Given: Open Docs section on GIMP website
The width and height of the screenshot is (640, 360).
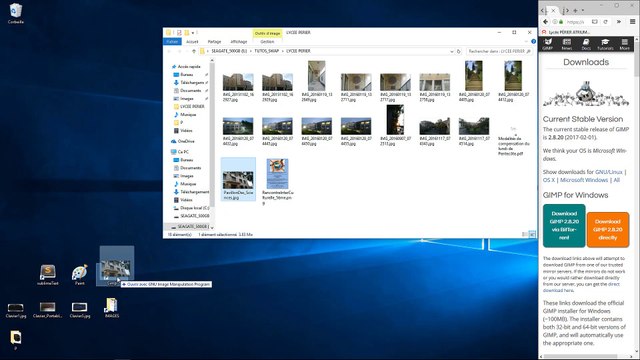Looking at the screenshot, I should [x=586, y=44].
